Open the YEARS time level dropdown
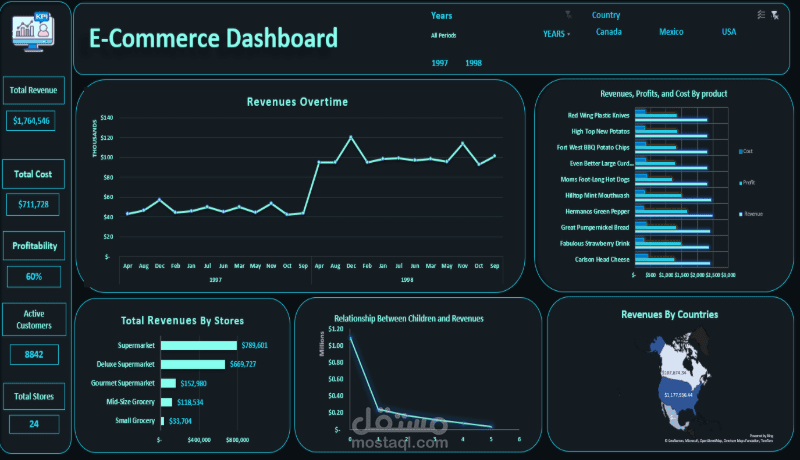Screen dimensions: 800x460 click(x=557, y=34)
